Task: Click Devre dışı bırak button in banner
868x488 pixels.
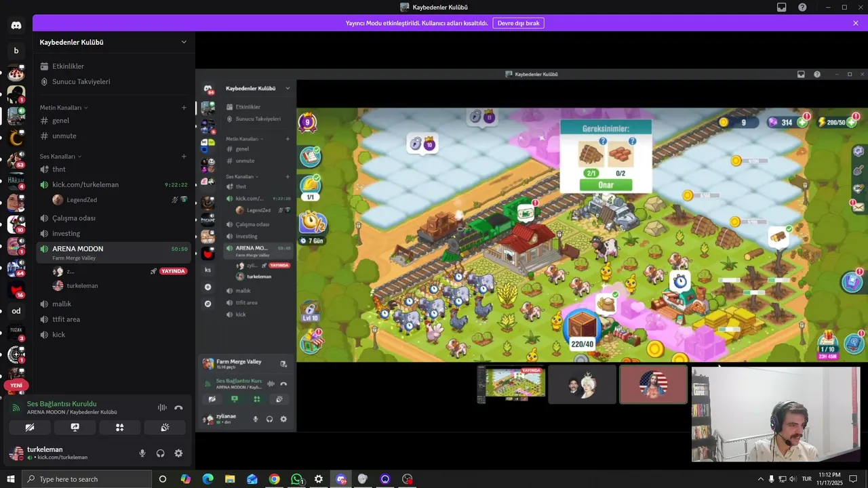Action: click(518, 23)
